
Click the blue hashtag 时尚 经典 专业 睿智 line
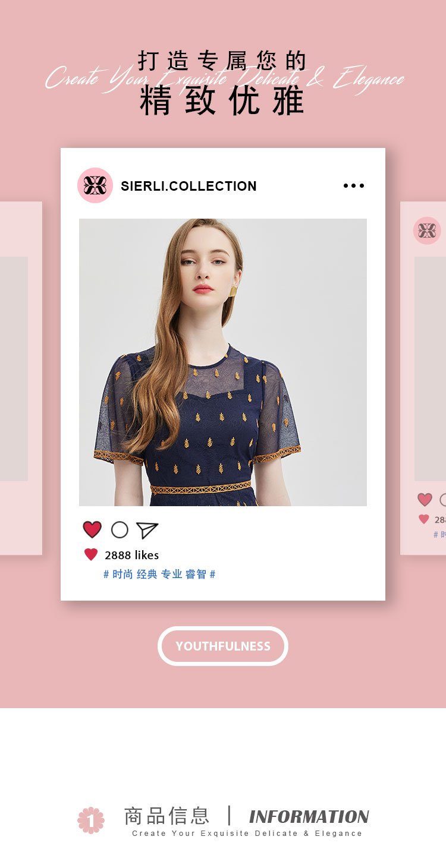pos(159,575)
